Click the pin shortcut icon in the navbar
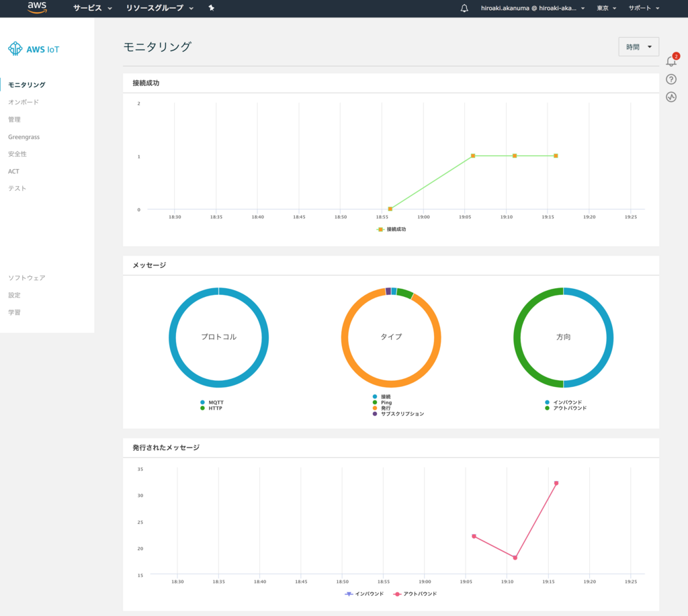This screenshot has height=616, width=688. pos(212,8)
